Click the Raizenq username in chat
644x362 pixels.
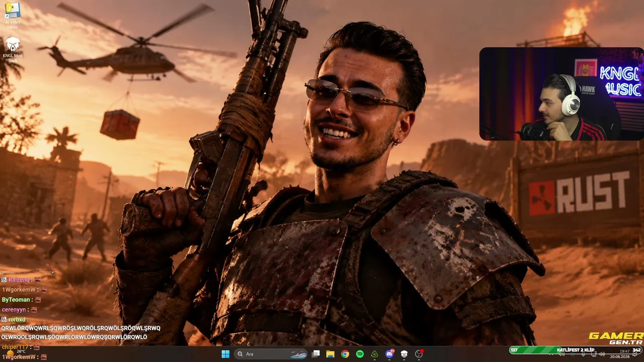(x=20, y=280)
